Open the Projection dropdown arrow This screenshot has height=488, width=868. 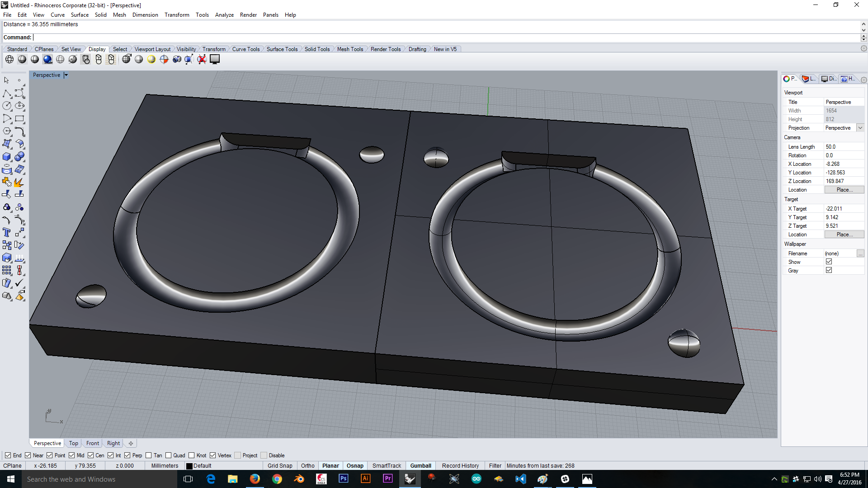click(860, 128)
